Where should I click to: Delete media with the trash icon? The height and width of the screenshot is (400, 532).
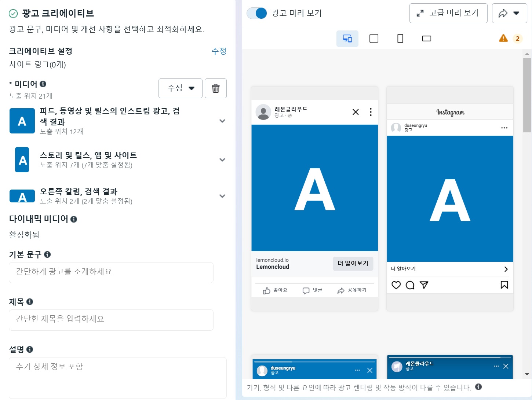[x=216, y=88]
